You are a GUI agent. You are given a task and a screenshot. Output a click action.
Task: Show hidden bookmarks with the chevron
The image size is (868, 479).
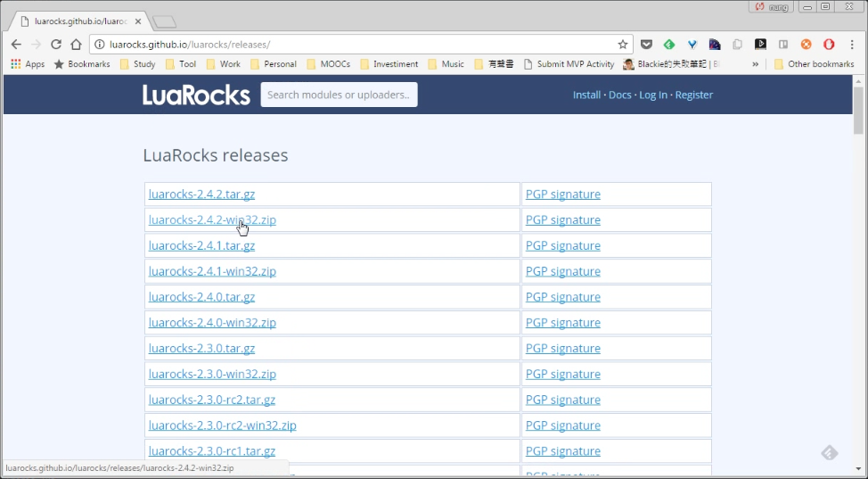pyautogui.click(x=755, y=63)
